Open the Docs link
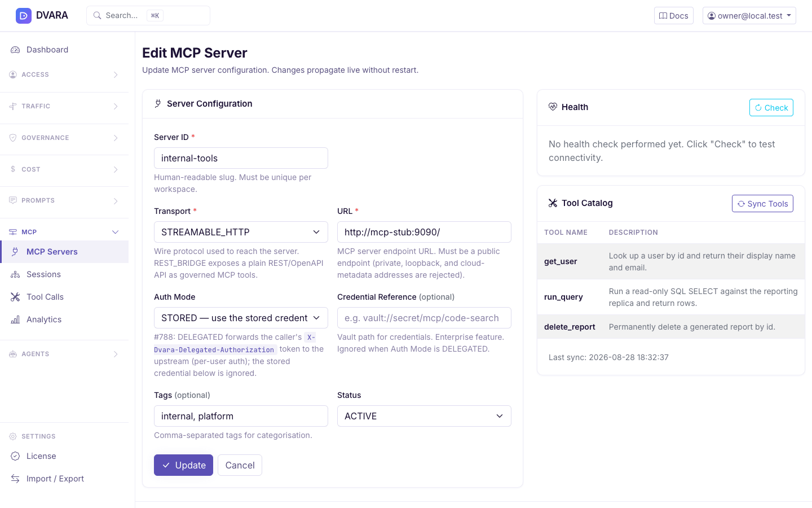 pos(674,16)
